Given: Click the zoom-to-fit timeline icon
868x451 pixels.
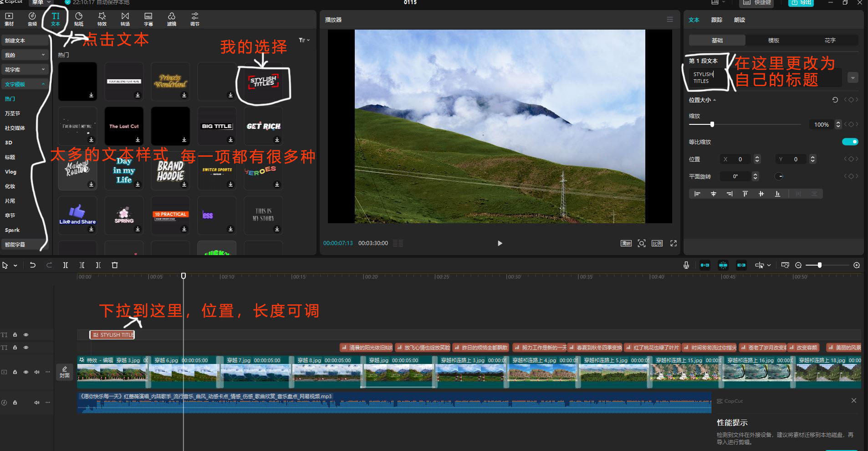Looking at the screenshot, I should [785, 265].
